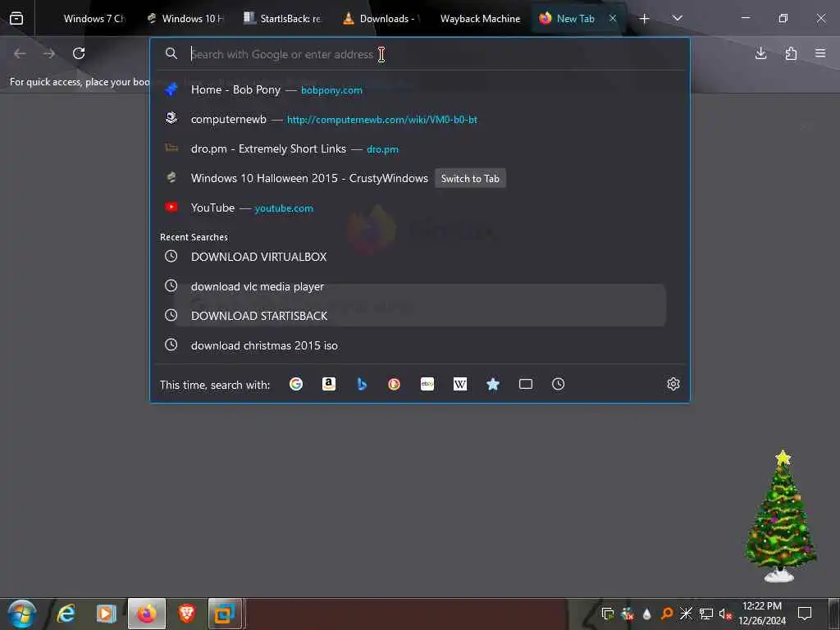Search this time with eBay

coord(427,384)
